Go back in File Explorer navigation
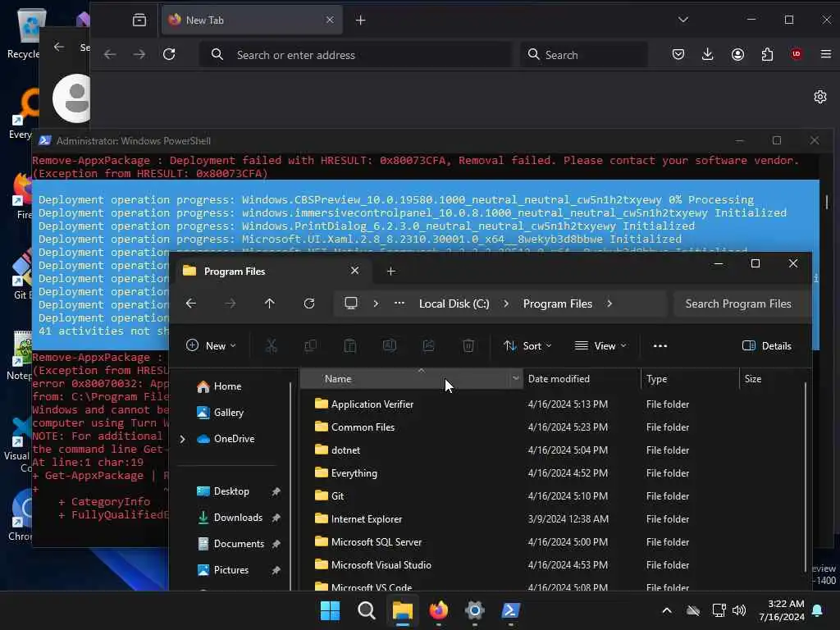The width and height of the screenshot is (840, 630). [190, 304]
